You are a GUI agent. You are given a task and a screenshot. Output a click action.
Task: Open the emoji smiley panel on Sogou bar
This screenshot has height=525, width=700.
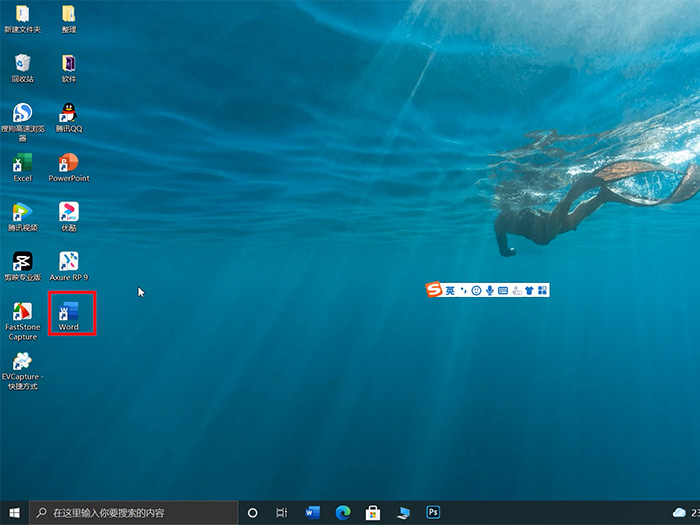[476, 291]
